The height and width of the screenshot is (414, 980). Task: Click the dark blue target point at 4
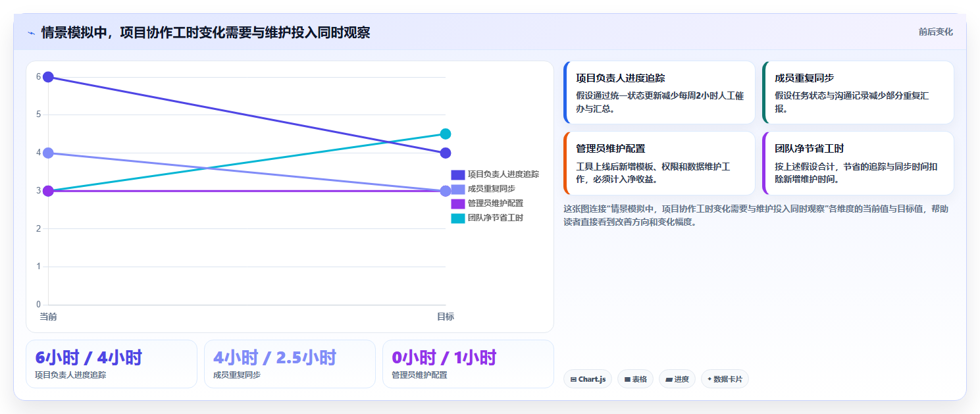pyautogui.click(x=446, y=153)
